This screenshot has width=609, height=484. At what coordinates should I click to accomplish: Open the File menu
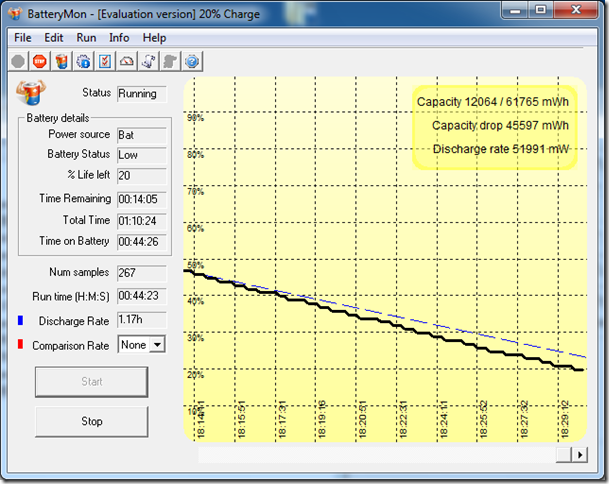point(23,38)
